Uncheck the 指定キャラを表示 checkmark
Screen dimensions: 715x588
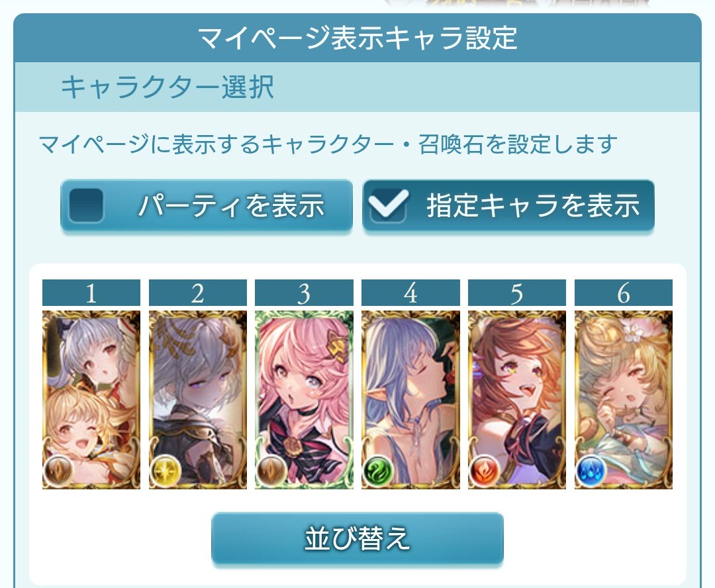click(388, 205)
